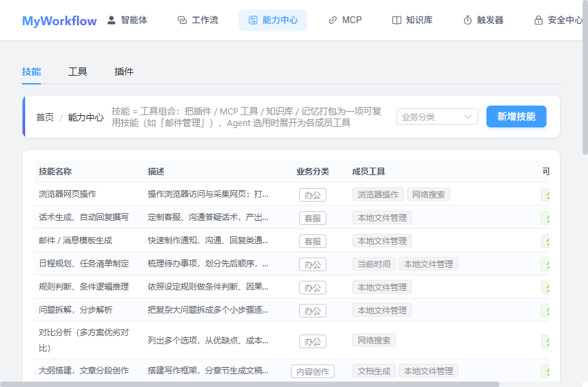588x387 pixels.
Task: Click the 知识库 book icon
Action: coord(397,20)
